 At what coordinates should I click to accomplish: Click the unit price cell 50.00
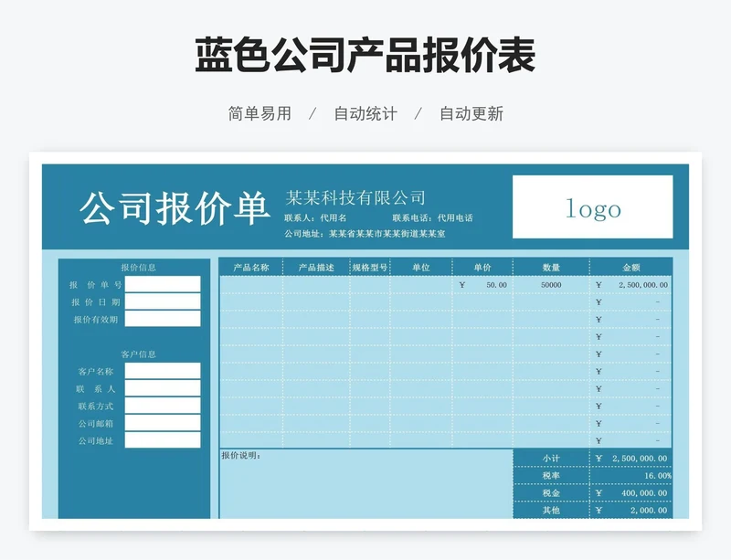[482, 285]
